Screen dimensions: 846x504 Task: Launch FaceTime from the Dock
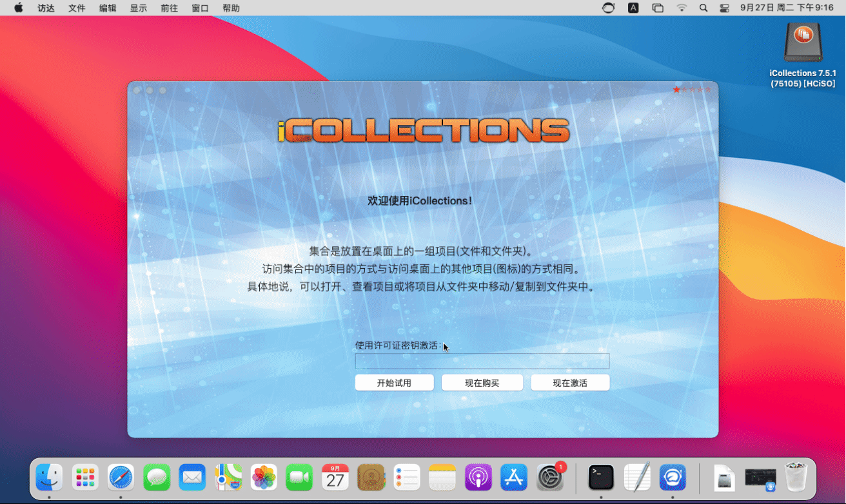click(x=299, y=478)
